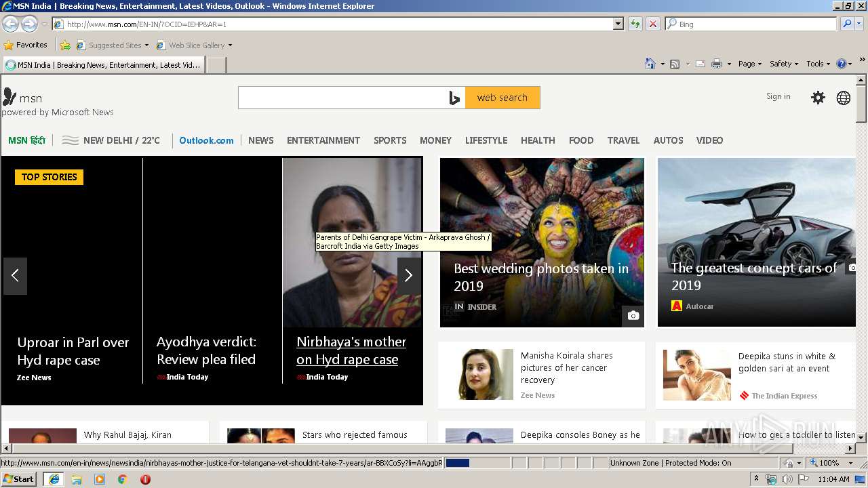The height and width of the screenshot is (488, 868).
Task: Open Chrome from the taskbar
Action: 123,479
